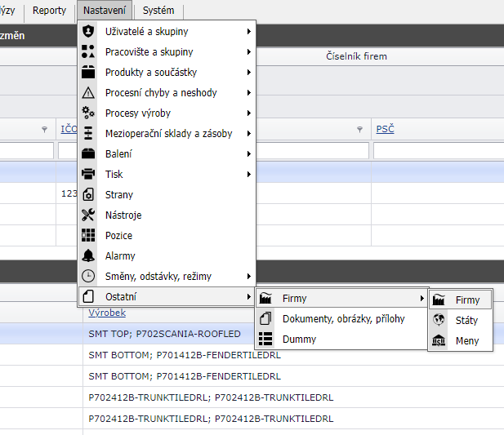The image size is (504, 435).
Task: Choose the Dummy menu entry
Action: coord(298,340)
